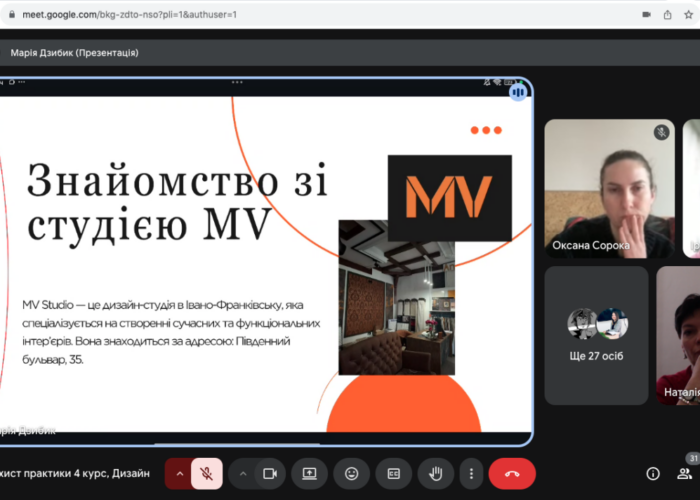Select Оксана Сорока video tile
Screen dimensions: 700x500
click(611, 188)
